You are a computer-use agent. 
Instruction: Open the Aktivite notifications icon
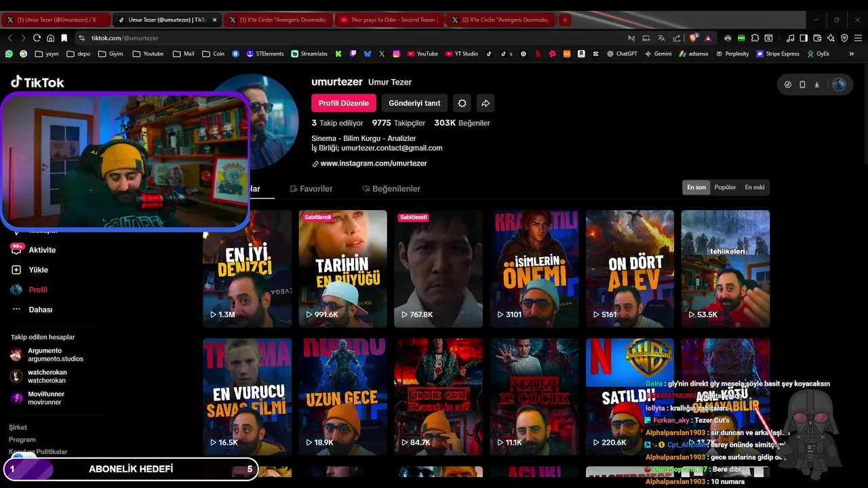(16, 249)
